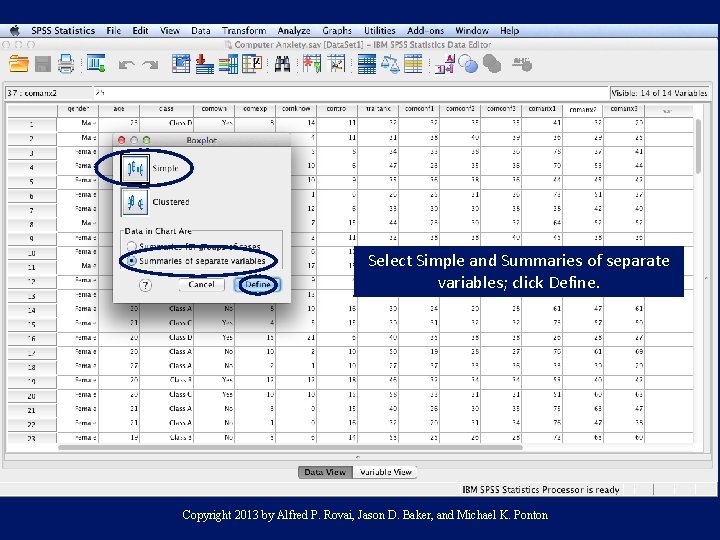Click the Undo arrow icon
720x540 pixels.
click(126, 65)
